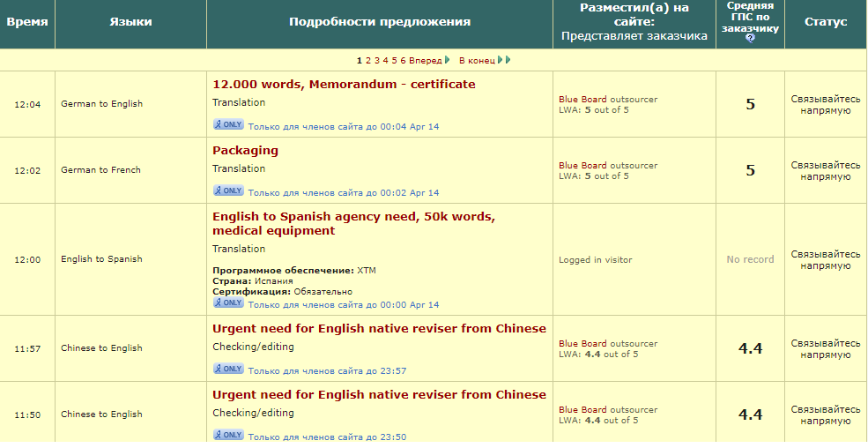Click the ONLY badge in medical equipment row
The width and height of the screenshot is (868, 448).
228,303
